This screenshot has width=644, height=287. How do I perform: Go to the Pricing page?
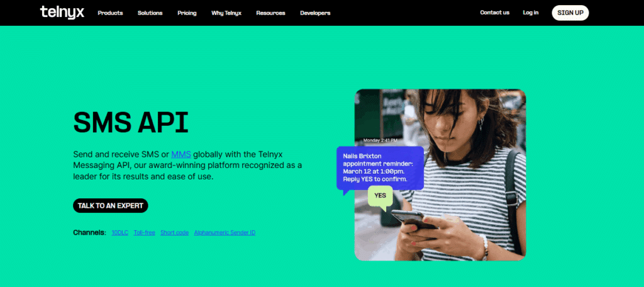tap(187, 13)
